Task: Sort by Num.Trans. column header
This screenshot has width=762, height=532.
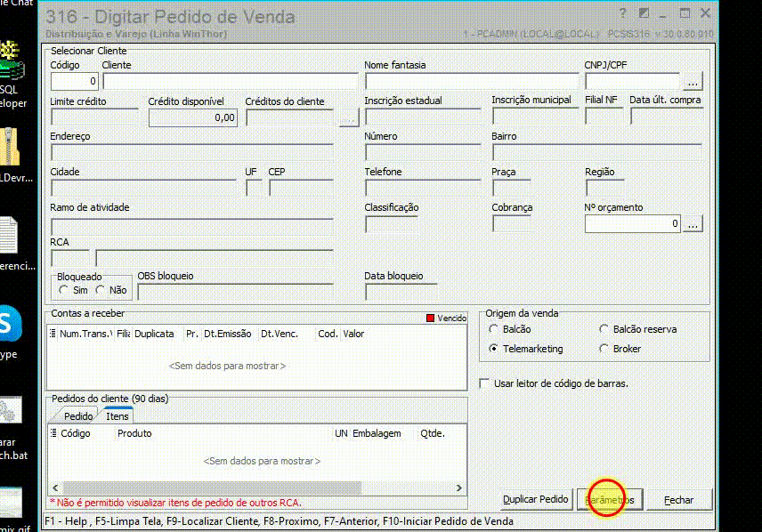Action: (85, 334)
